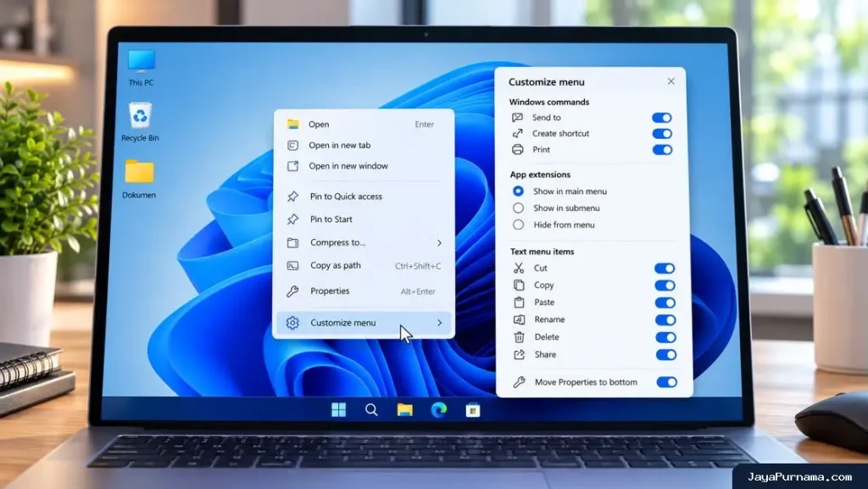
Task: Click the gear icon beside Customize menu
Action: (x=292, y=323)
